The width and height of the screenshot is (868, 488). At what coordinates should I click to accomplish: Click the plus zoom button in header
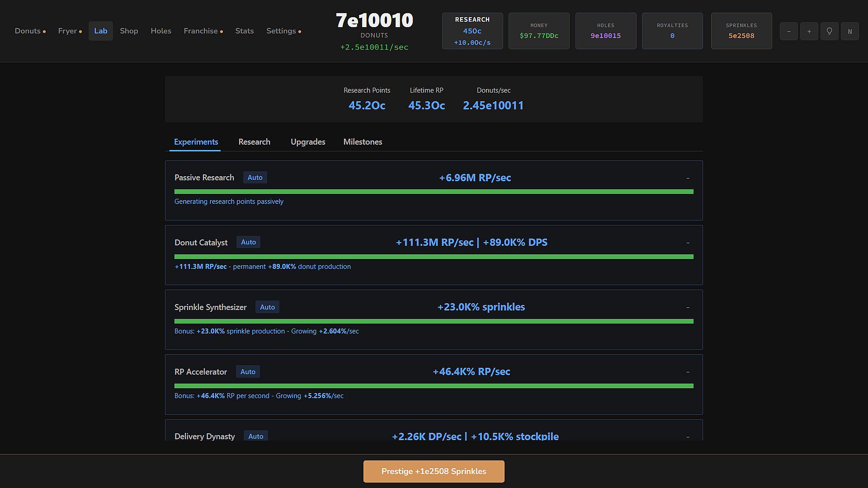coord(809,31)
